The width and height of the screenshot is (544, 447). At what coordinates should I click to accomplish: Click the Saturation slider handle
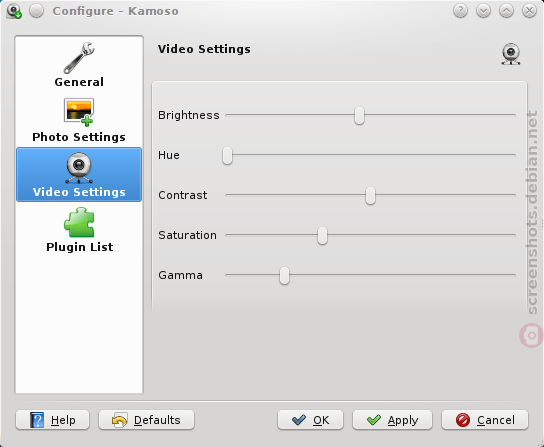pos(322,235)
